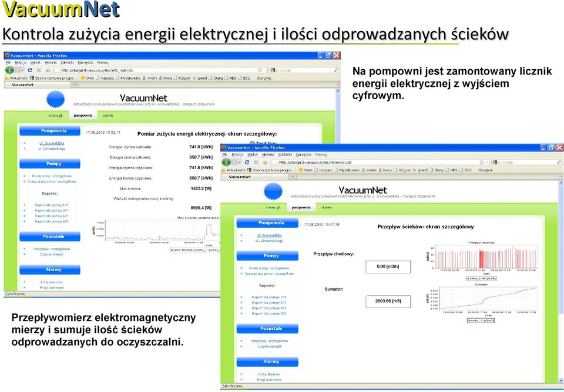Viewport: 564px width, 392px height.
Task: Switch to strona gł. page tab in the flow window
Action: pos(273,208)
